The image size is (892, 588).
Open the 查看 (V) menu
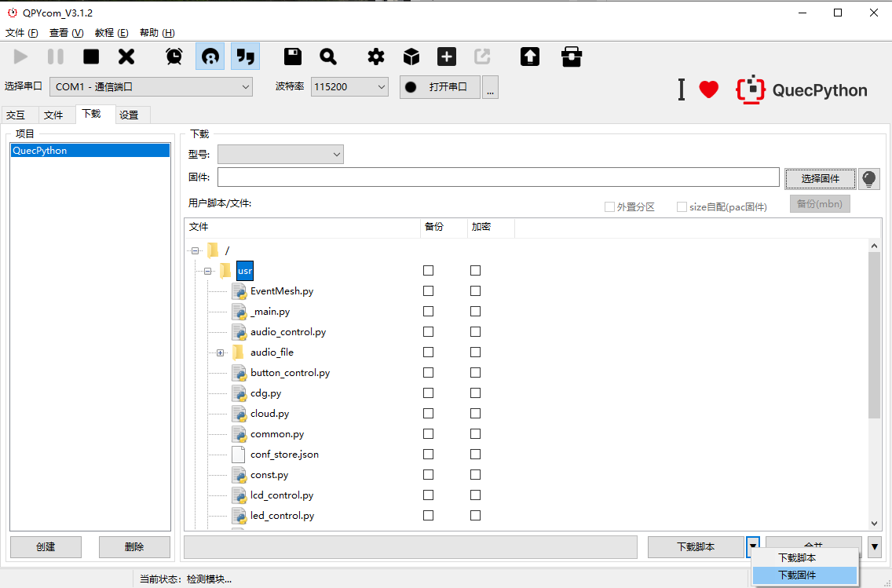67,33
